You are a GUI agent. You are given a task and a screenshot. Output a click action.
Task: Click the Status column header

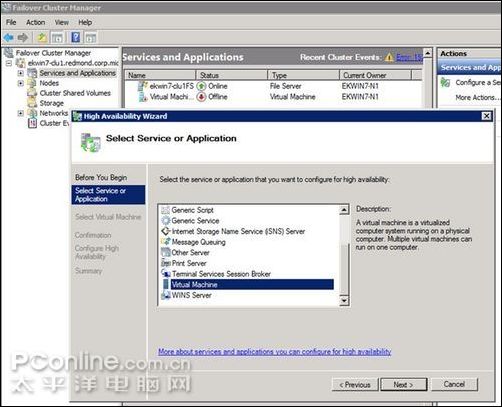click(x=231, y=75)
